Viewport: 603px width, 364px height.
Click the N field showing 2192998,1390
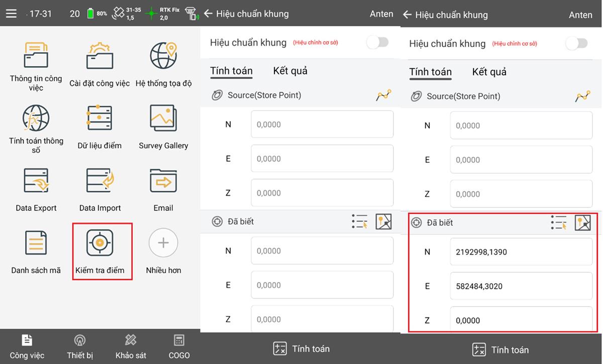click(x=521, y=252)
